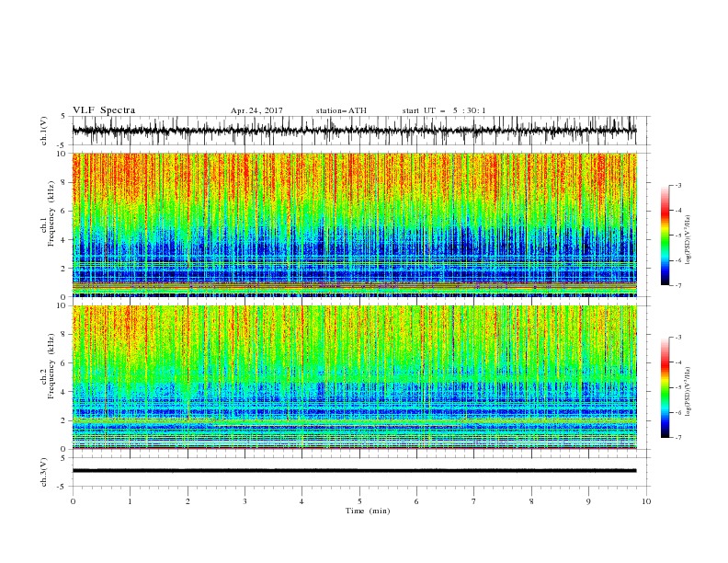Click the "VLF Spectra" plot title
728x563 pixels.
tap(104, 110)
